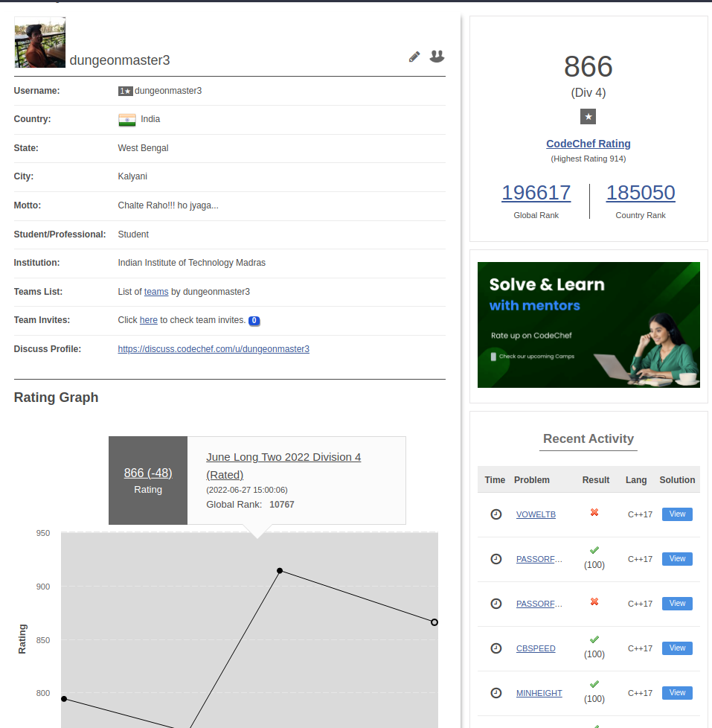Image resolution: width=712 pixels, height=728 pixels.
Task: Click the star badge under Div 4
Action: 588,117
